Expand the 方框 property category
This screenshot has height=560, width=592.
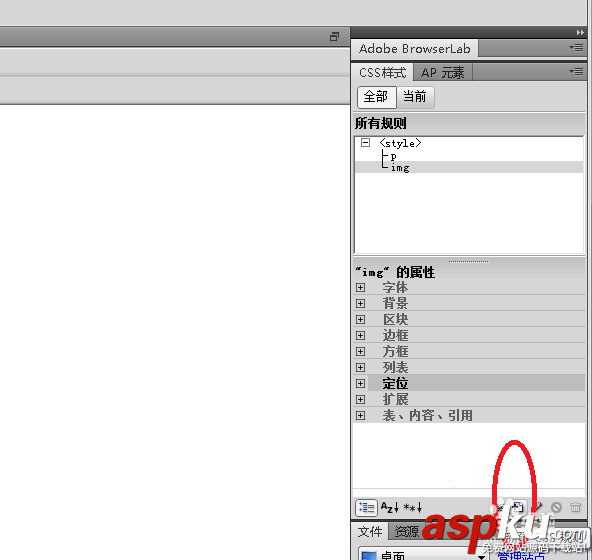(361, 352)
